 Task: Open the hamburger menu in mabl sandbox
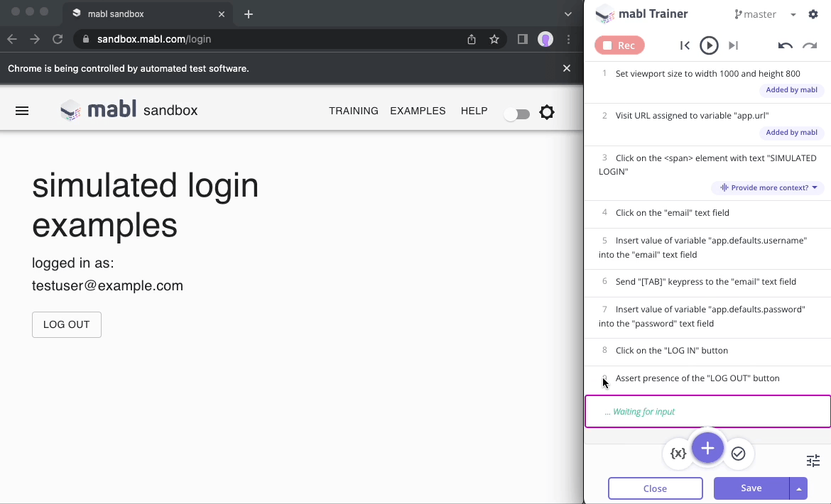pyautogui.click(x=22, y=111)
